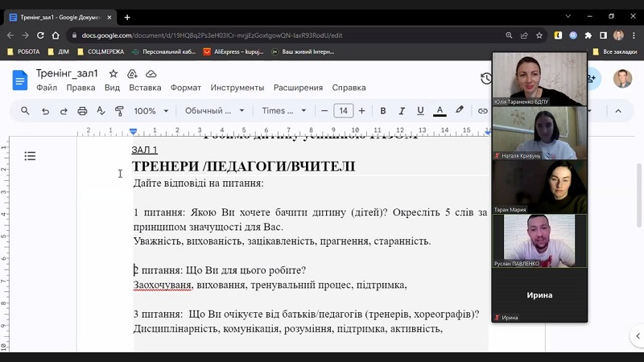Open the Правка menu
This screenshot has height=362, width=644.
(x=81, y=88)
